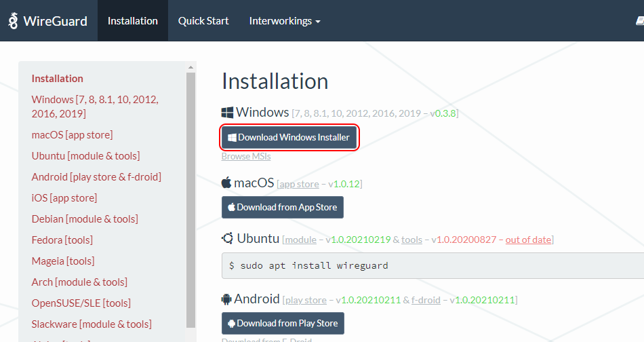Viewport: 644px width, 342px height.
Task: Open the Android f-droid link in heading
Action: (426, 300)
